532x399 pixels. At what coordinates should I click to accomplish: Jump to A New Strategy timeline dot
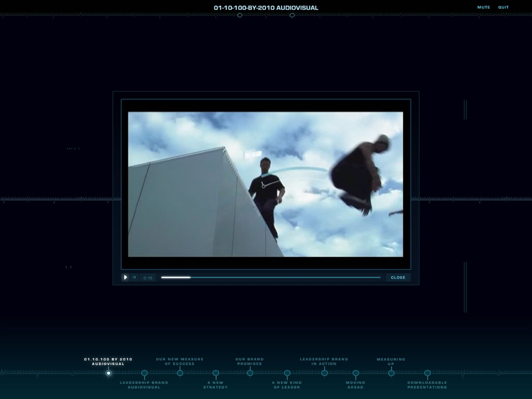pos(216,373)
